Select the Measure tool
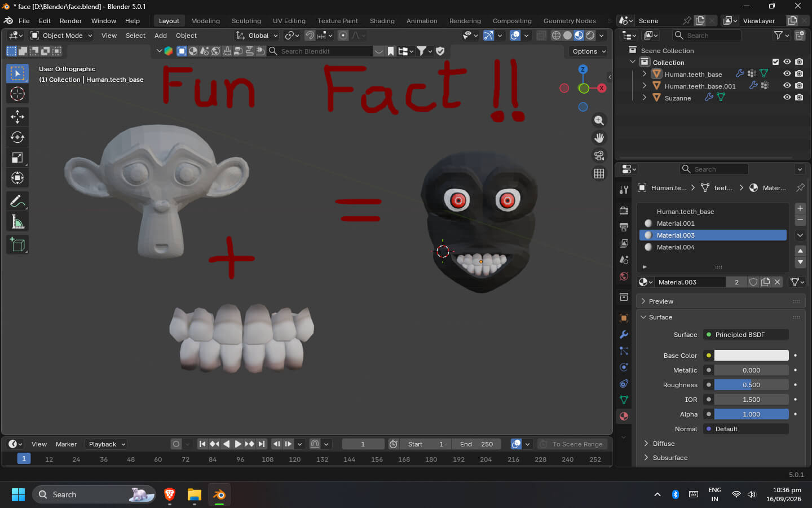The width and height of the screenshot is (812, 508). pos(17,222)
